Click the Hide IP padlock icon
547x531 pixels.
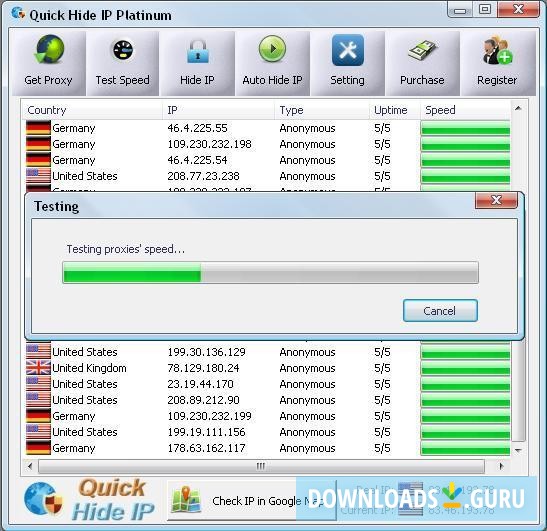[197, 51]
